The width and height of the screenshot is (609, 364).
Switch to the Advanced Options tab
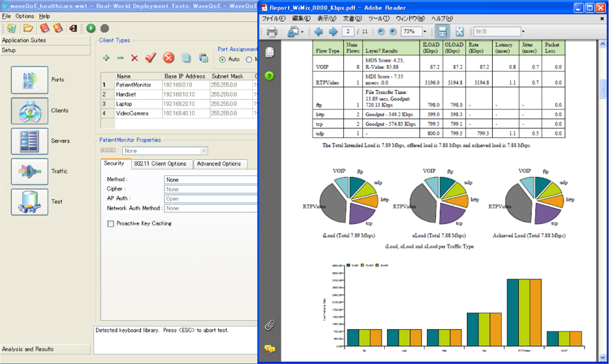219,164
